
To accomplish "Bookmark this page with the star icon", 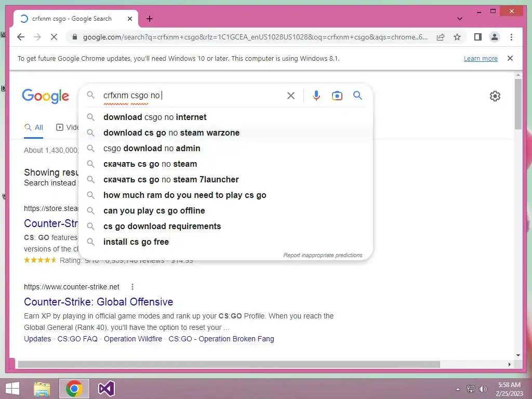I will 457,37.
